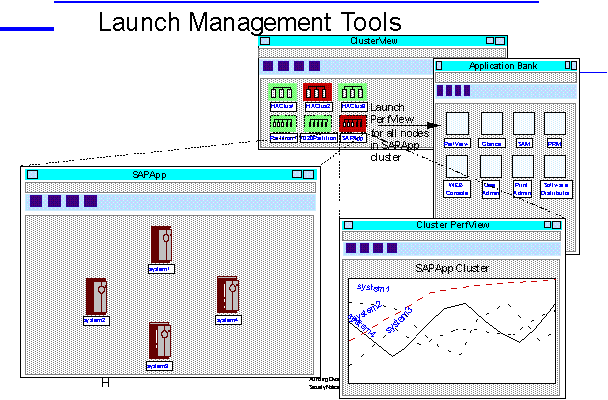608x400 pixels.
Task: Click the HAClus1 cluster icon
Action: tap(282, 93)
